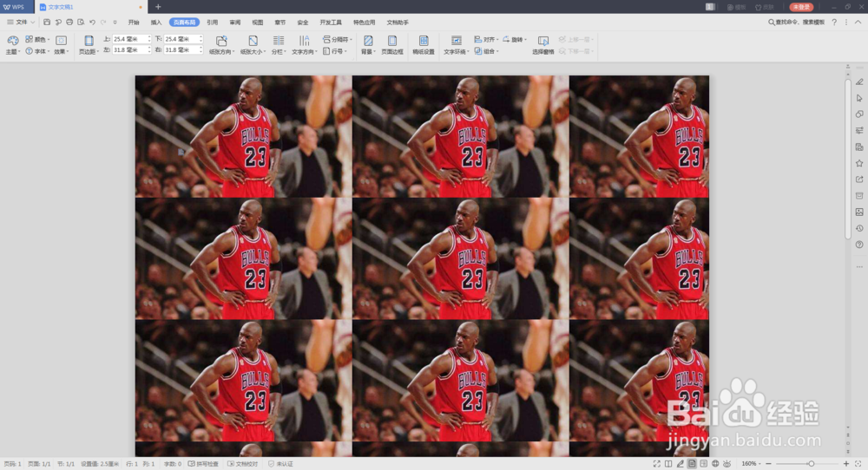Viewport: 868px width, 470px height.
Task: Open the 对齐 align dropdown
Action: coord(486,39)
